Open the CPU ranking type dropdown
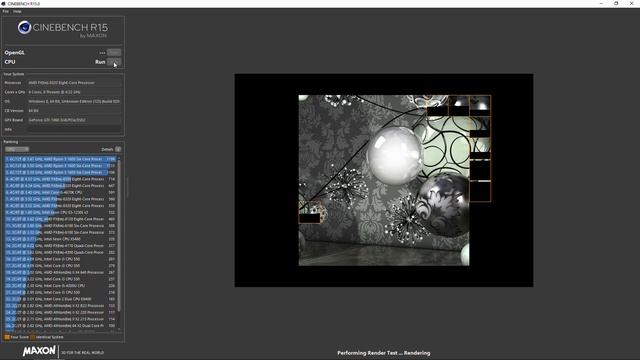The height and width of the screenshot is (360, 640). point(17,149)
